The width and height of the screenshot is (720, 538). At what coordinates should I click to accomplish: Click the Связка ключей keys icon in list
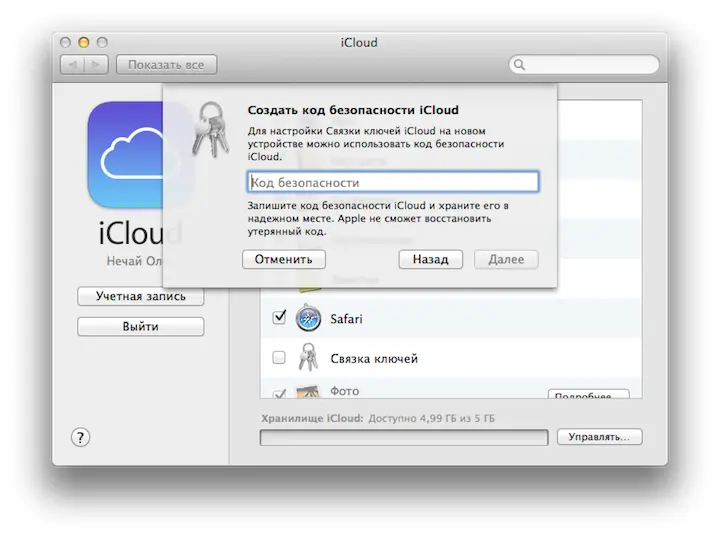tap(308, 357)
